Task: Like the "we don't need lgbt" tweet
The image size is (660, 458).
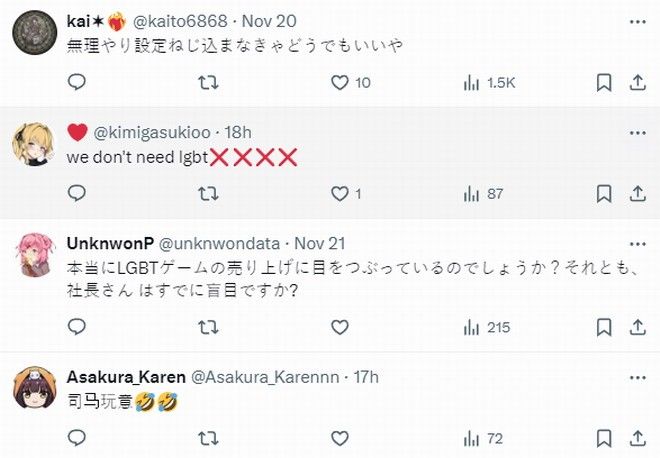Action: 340,194
